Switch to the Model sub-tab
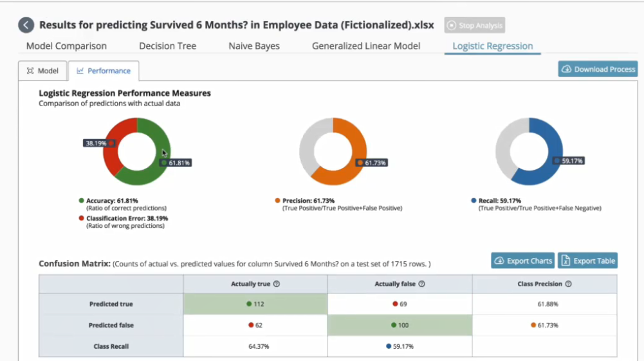Screen dimensions: 644x361 [42, 71]
